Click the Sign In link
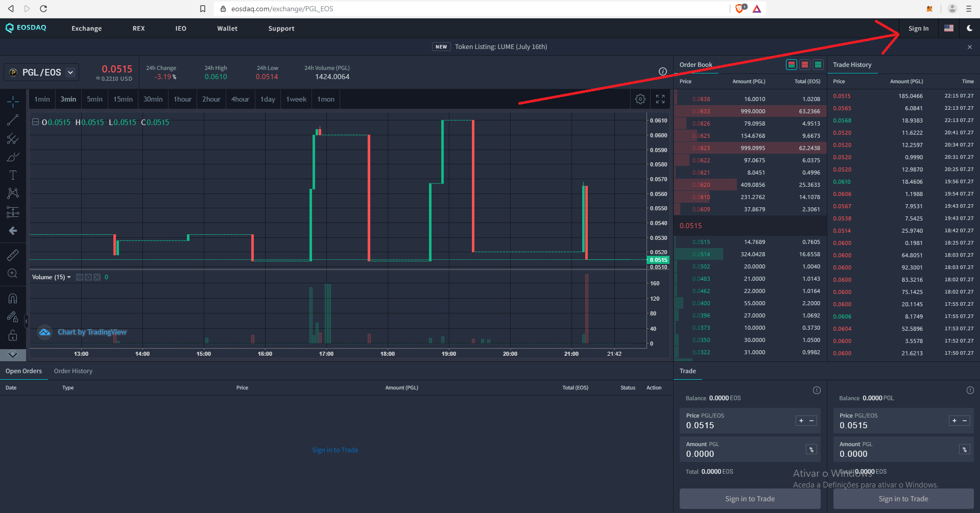The height and width of the screenshot is (513, 980). 918,29
